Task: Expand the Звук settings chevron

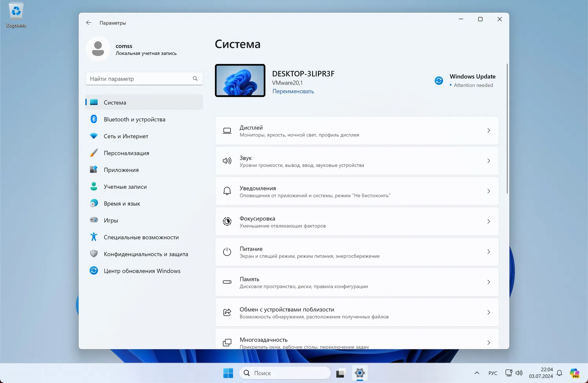Action: 488,161
